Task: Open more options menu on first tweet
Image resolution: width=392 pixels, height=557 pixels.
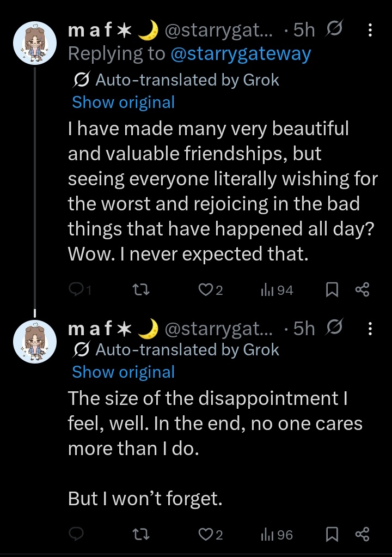Action: [x=370, y=30]
